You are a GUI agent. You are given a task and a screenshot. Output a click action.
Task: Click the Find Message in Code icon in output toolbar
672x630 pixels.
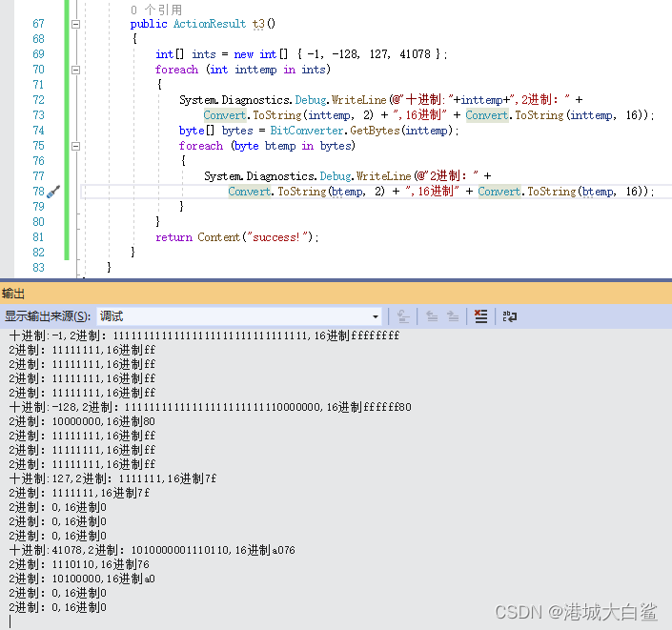[x=403, y=316]
